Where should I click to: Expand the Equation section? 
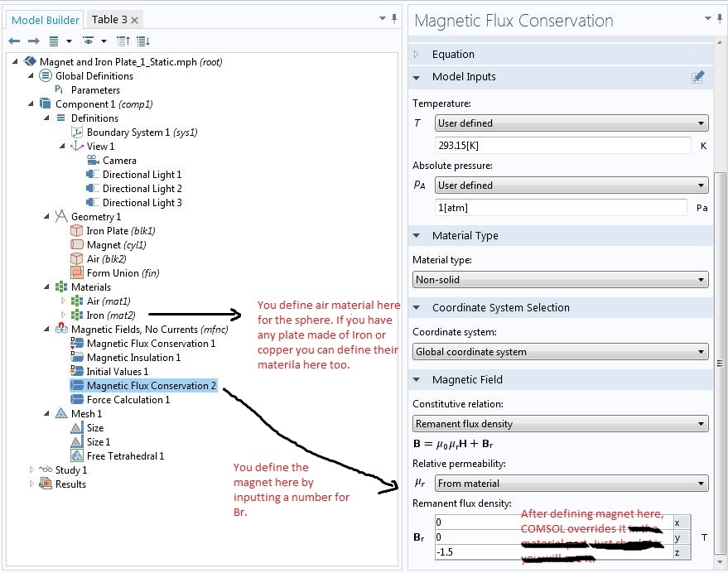tap(417, 55)
